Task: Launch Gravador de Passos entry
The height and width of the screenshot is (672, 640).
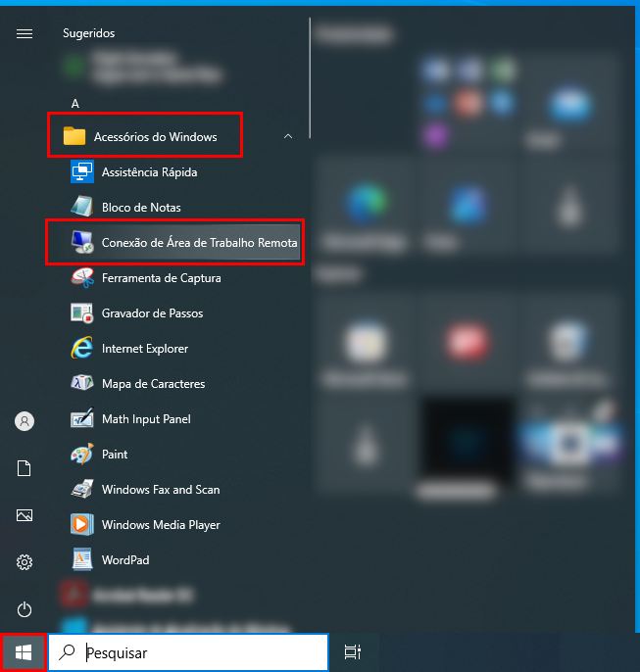Action: click(x=152, y=313)
